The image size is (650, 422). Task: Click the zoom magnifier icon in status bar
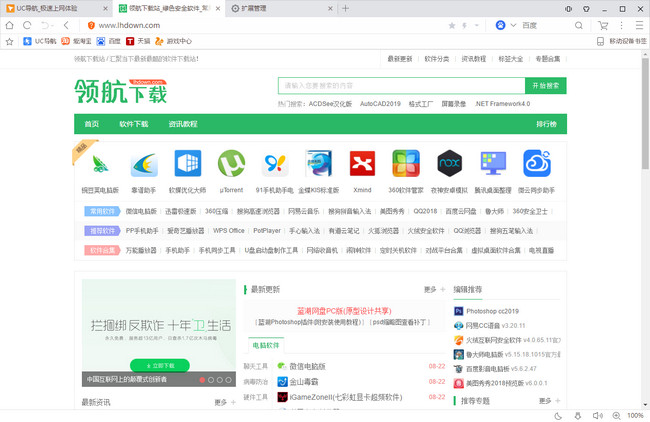pyautogui.click(x=616, y=416)
